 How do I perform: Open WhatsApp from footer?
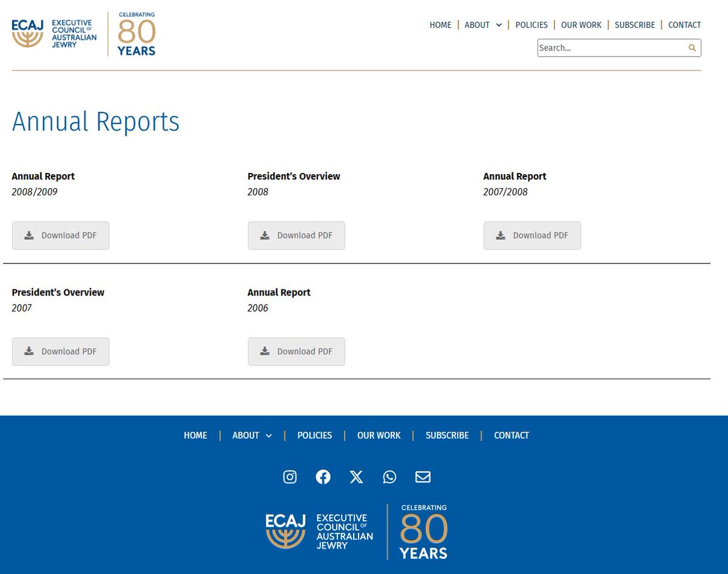coord(389,477)
